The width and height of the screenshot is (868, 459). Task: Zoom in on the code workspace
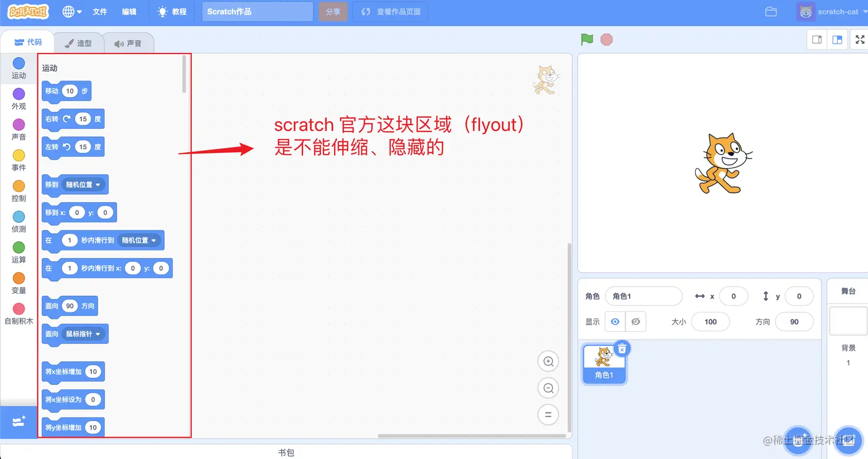[548, 361]
